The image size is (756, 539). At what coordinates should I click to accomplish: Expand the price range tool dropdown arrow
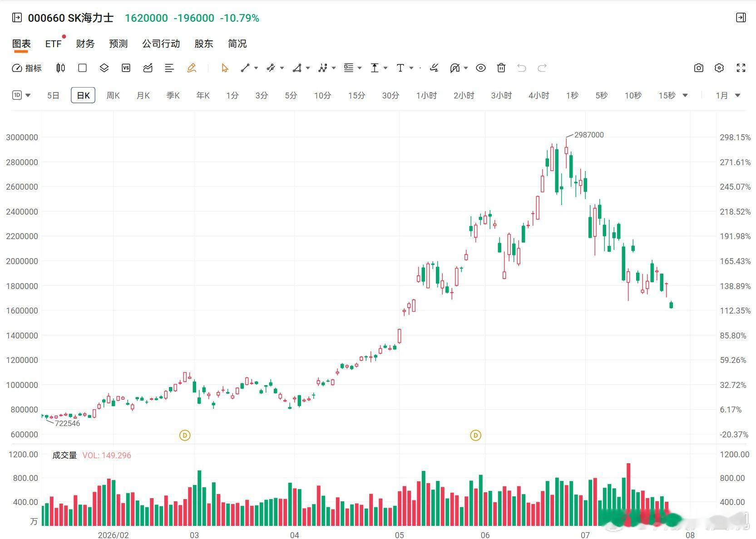(385, 68)
